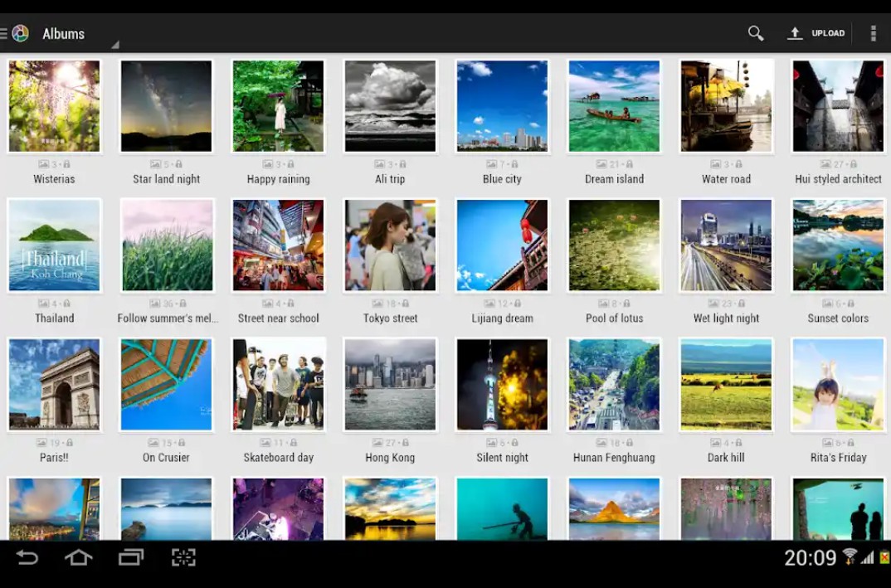Open recent apps from navigation bar
Viewport: 891px width, 588px height.
(131, 557)
